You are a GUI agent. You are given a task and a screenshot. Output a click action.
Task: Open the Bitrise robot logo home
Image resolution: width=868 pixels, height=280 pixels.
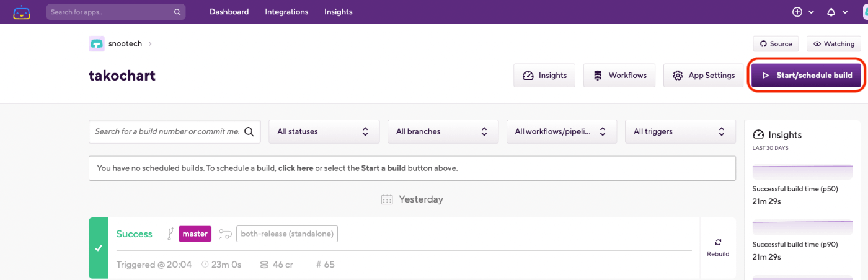(x=22, y=12)
